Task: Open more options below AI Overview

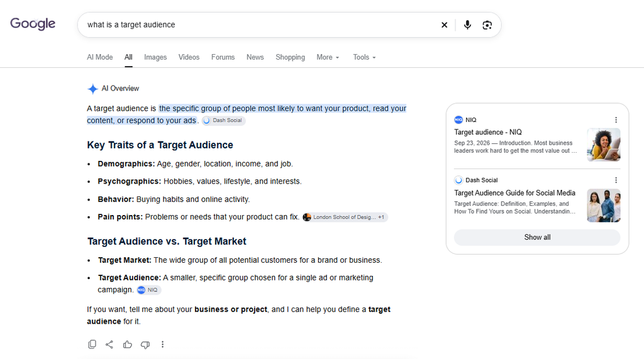Action: click(163, 344)
